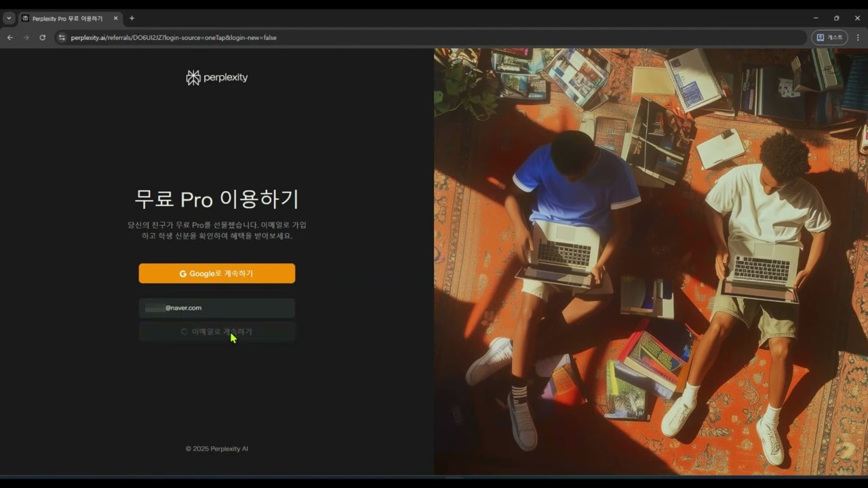Screen dimensions: 868x488
Task: Open a new tab with plus button
Action: [x=132, y=18]
